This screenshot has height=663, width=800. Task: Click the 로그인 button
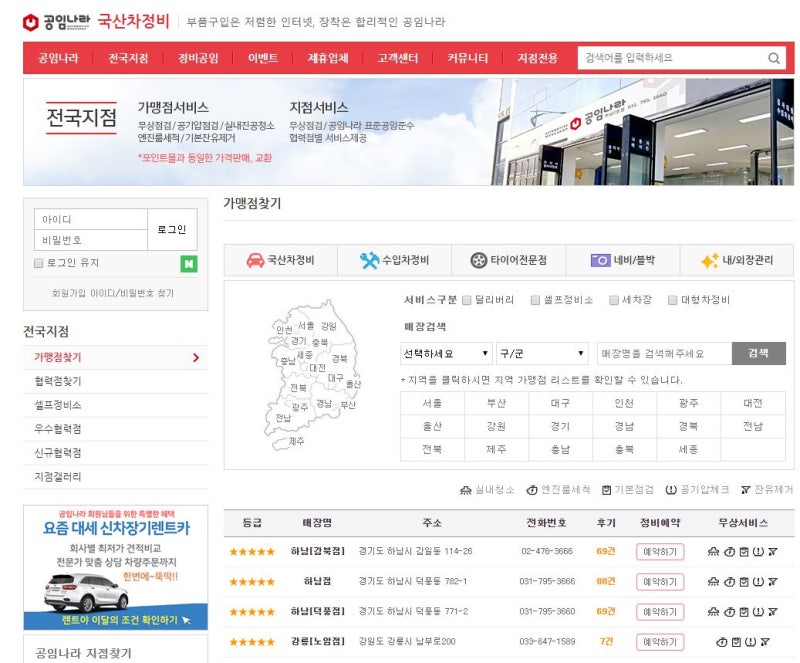click(x=172, y=230)
